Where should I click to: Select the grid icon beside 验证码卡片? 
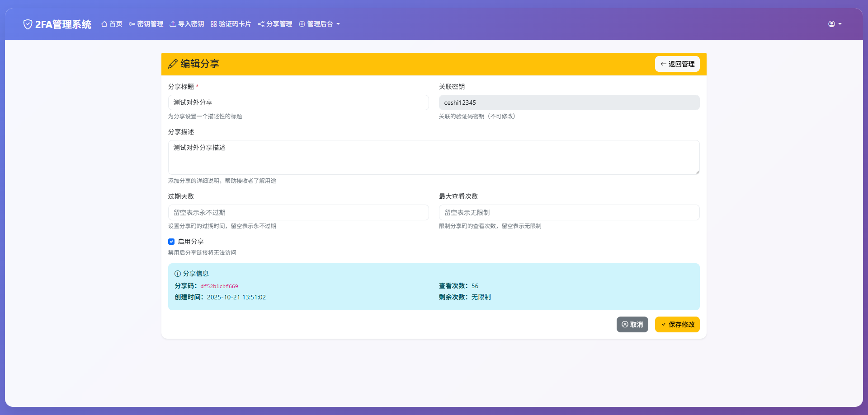(213, 24)
